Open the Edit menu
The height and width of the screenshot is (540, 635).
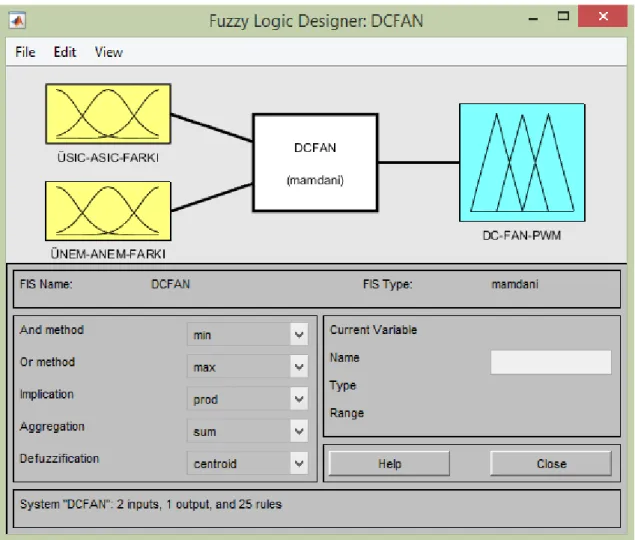tap(65, 52)
